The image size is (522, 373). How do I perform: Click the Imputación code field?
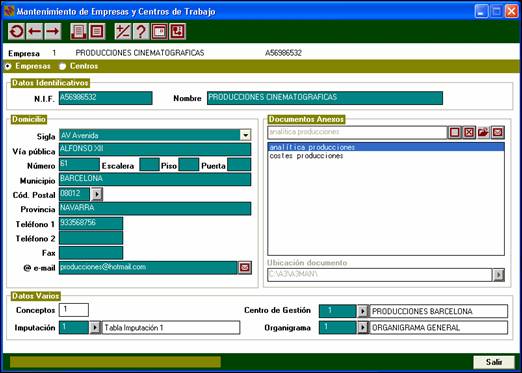click(x=74, y=328)
